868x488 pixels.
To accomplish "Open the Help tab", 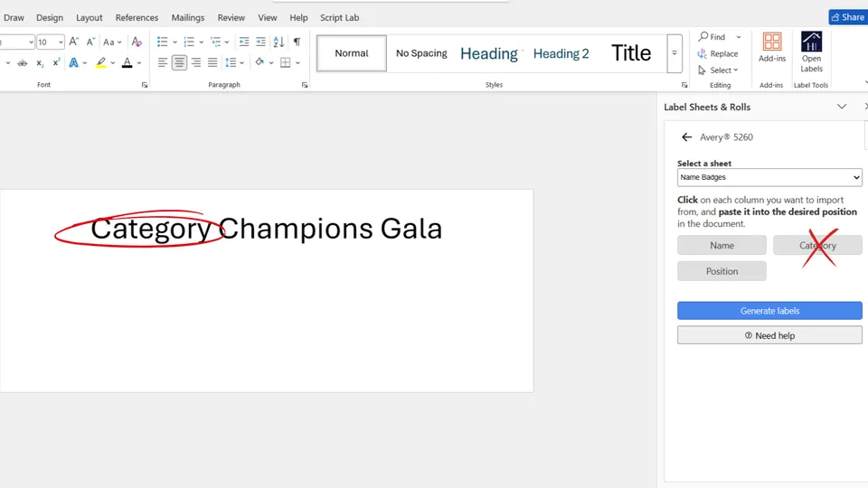I will click(298, 18).
